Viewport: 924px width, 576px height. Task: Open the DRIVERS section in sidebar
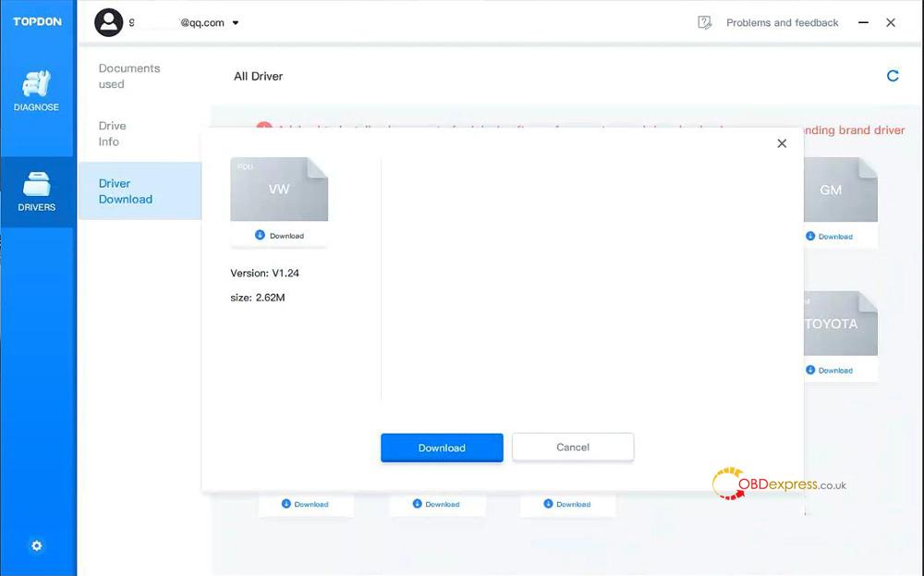[x=37, y=191]
